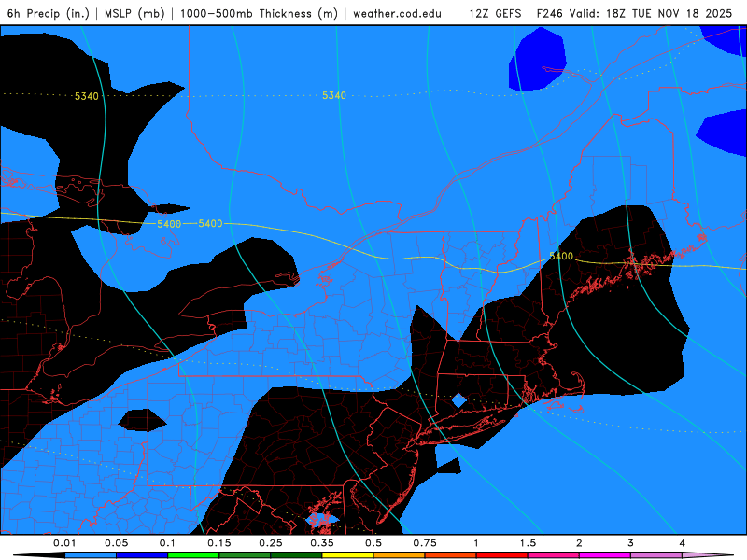Select the yellow 0.35–0.5 legend swatch
747x560 pixels.
point(347,555)
